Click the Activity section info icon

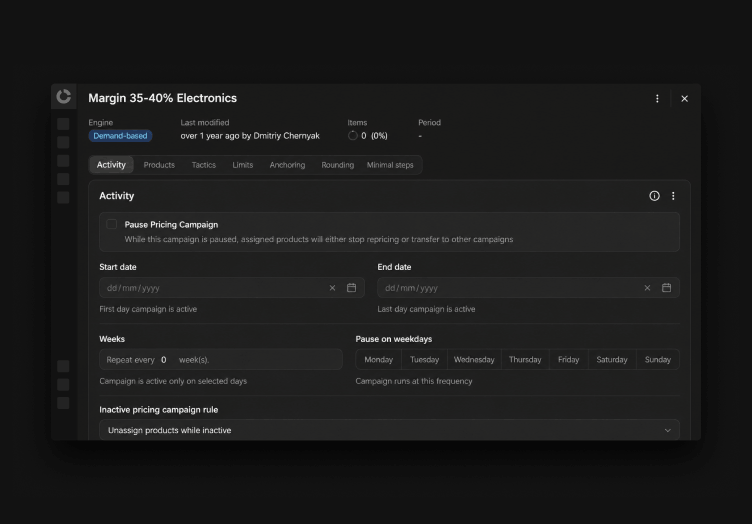(654, 196)
